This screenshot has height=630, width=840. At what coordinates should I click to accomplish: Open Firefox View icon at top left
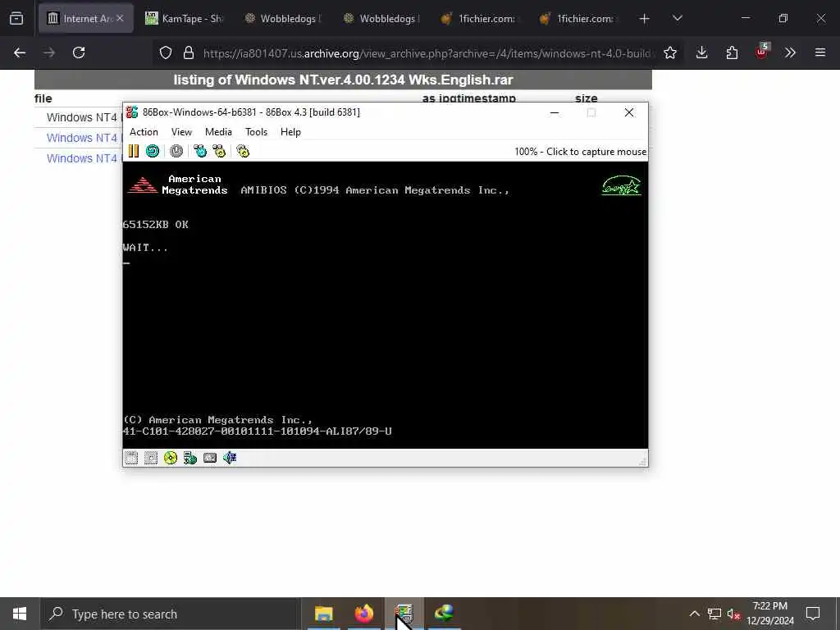[16, 19]
